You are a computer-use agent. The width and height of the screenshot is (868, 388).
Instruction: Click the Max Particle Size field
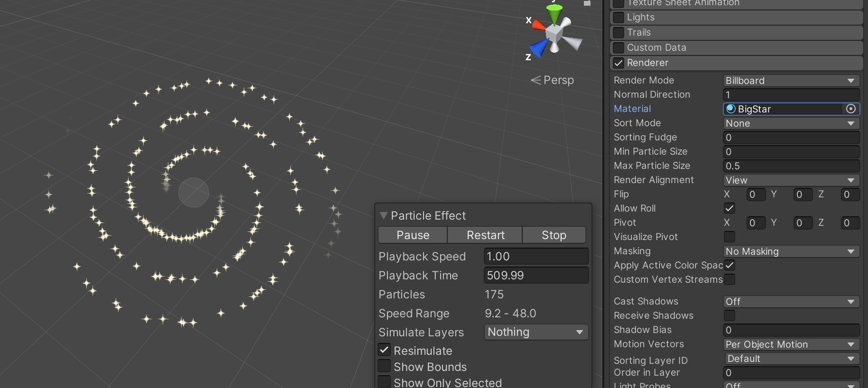pyautogui.click(x=791, y=166)
